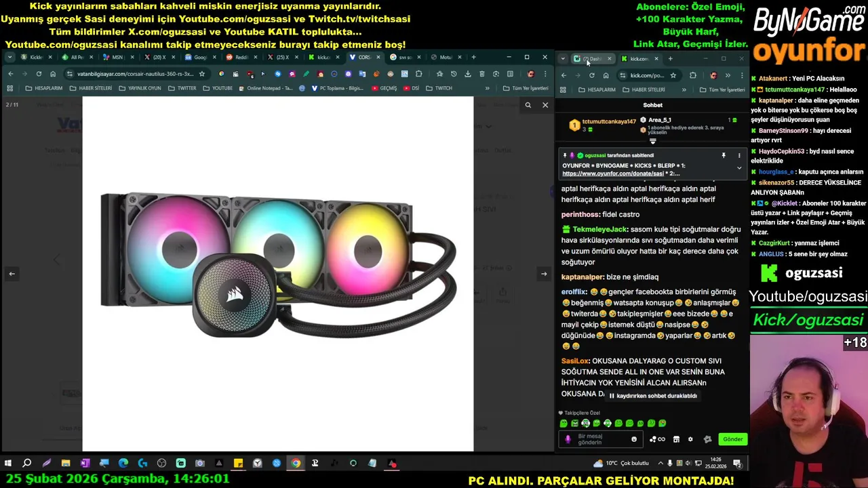Focus the Bir mesaj gönderin input
The width and height of the screenshot is (868, 488).
click(x=602, y=439)
